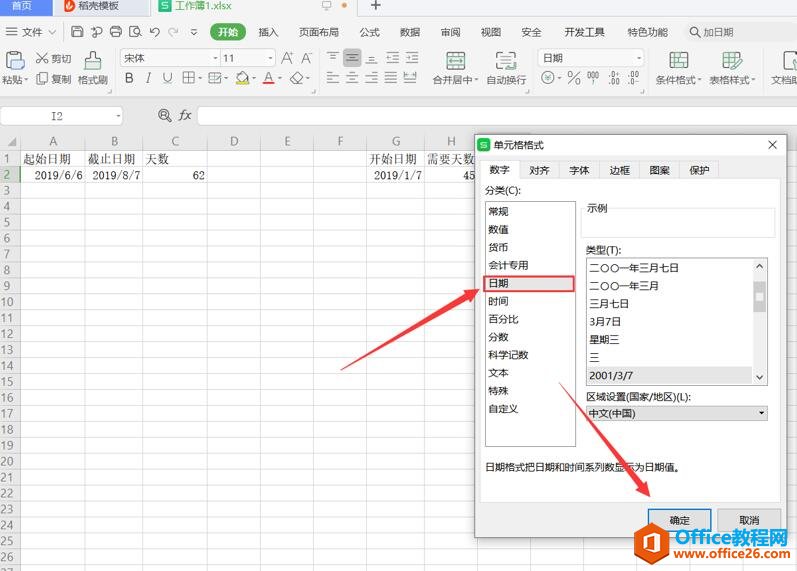Redo the last action
The height and width of the screenshot is (571, 797).
coord(173,32)
